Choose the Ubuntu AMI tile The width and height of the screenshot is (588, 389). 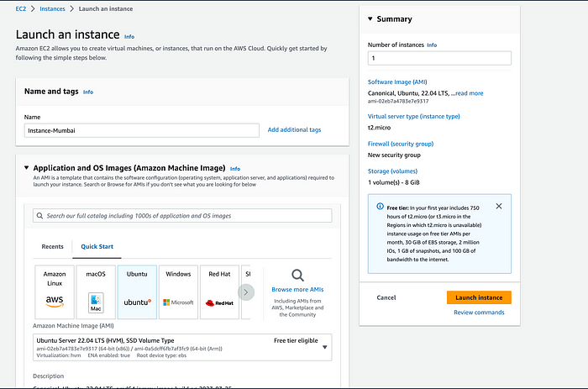pos(137,292)
